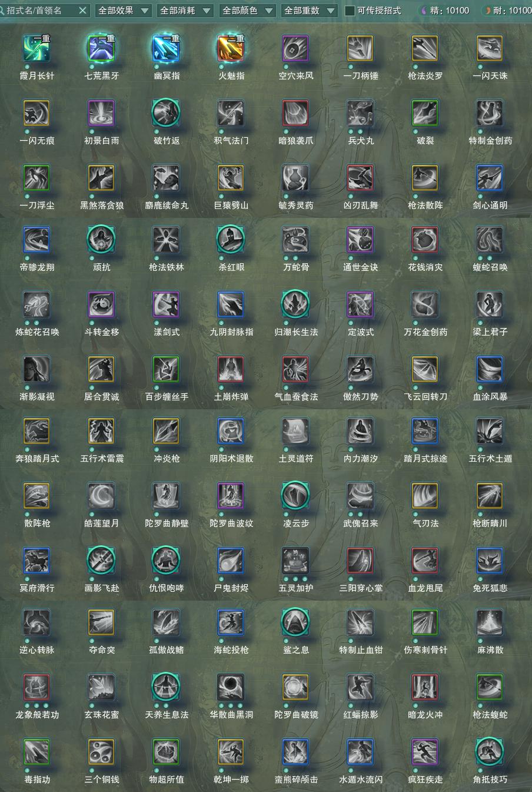Expand the 全部消耗 filter dropdown
The height and width of the screenshot is (792, 532).
(x=185, y=11)
